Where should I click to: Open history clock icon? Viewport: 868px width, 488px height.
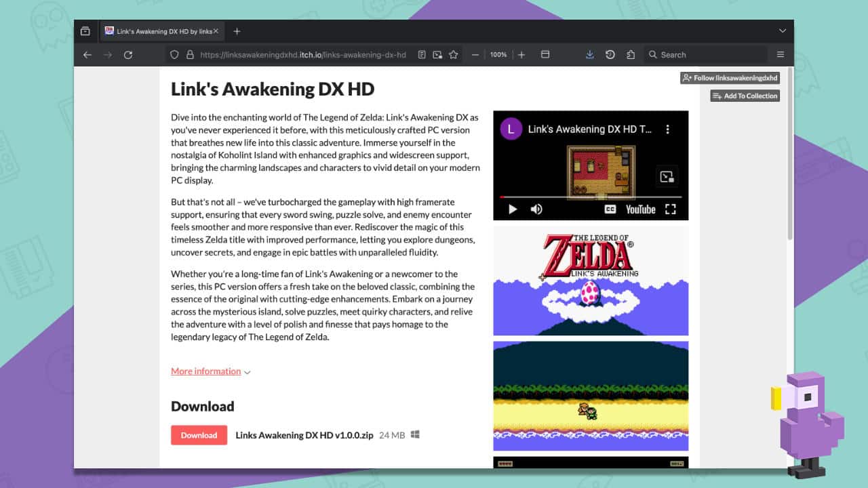pos(610,55)
